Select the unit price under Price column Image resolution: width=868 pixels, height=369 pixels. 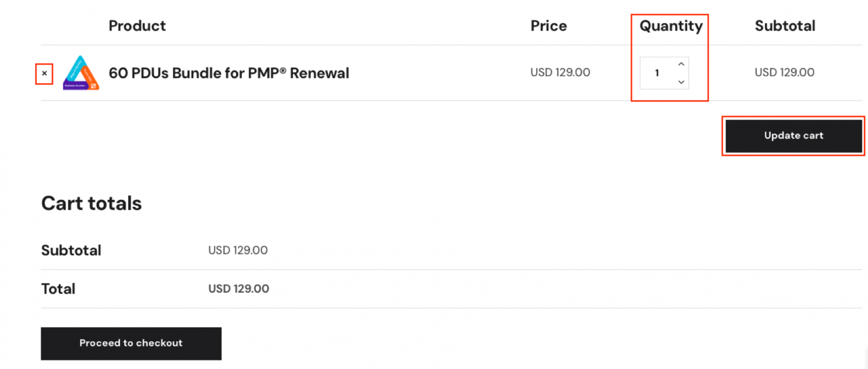[x=560, y=72]
